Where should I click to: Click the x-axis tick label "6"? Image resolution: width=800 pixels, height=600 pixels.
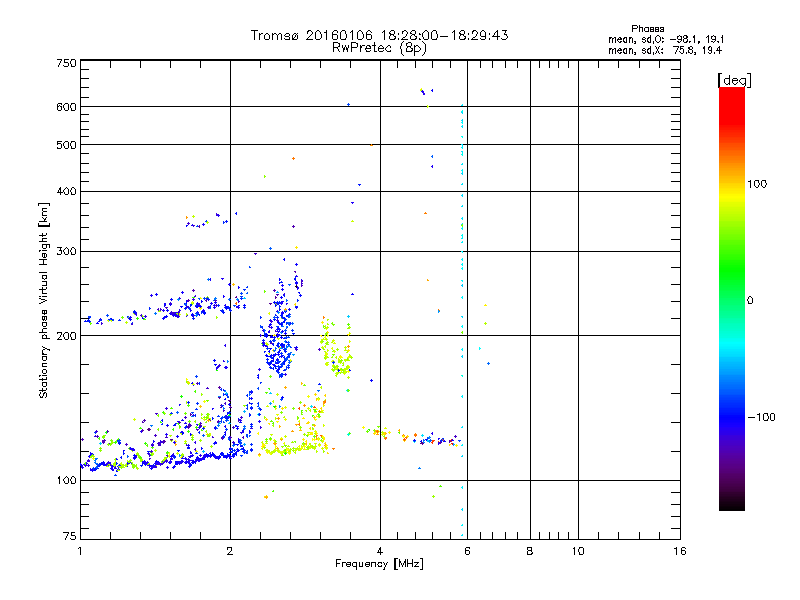(x=467, y=551)
